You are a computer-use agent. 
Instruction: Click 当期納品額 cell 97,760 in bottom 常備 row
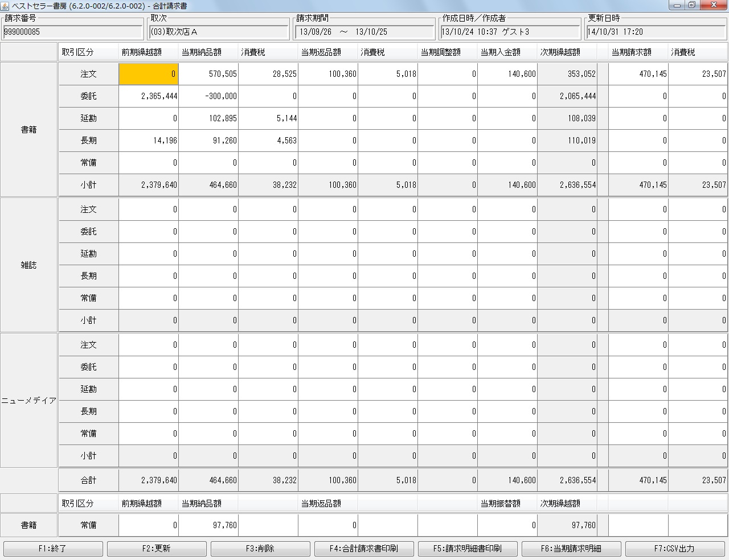pos(208,525)
